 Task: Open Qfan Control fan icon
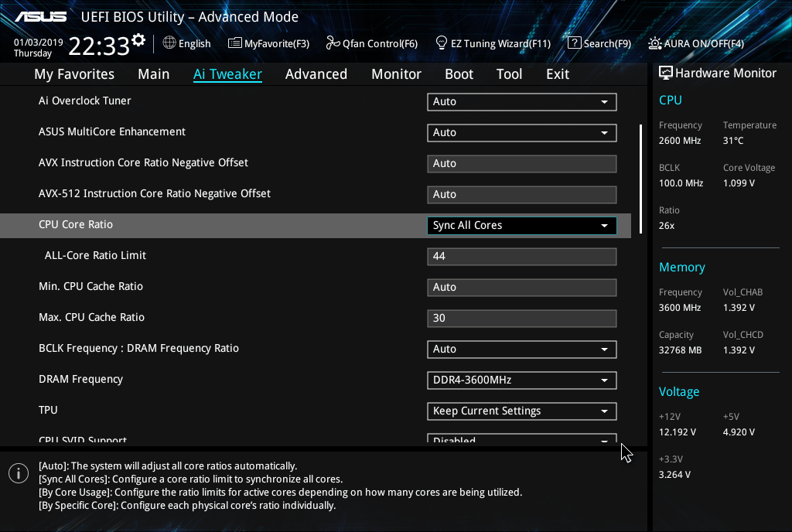333,43
